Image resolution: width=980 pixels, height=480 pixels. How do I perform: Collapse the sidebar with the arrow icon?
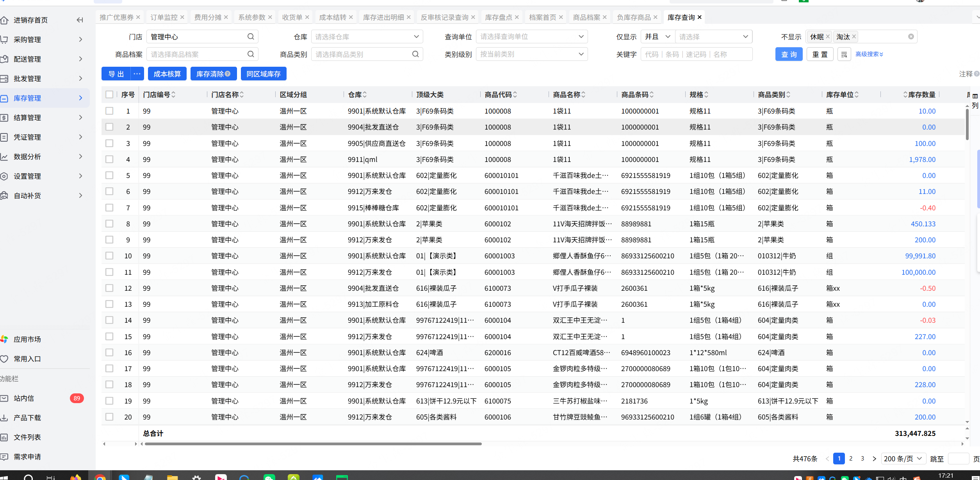pyautogui.click(x=80, y=20)
